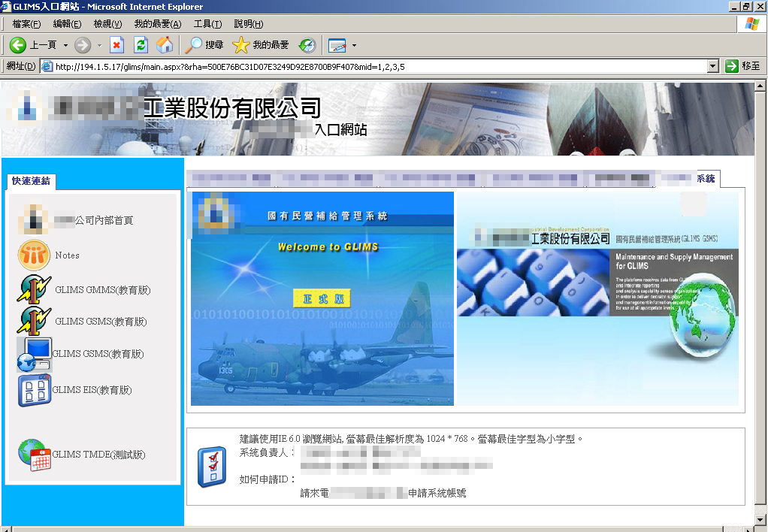Open the History toolbar icon
The image size is (768, 532).
tap(307, 45)
